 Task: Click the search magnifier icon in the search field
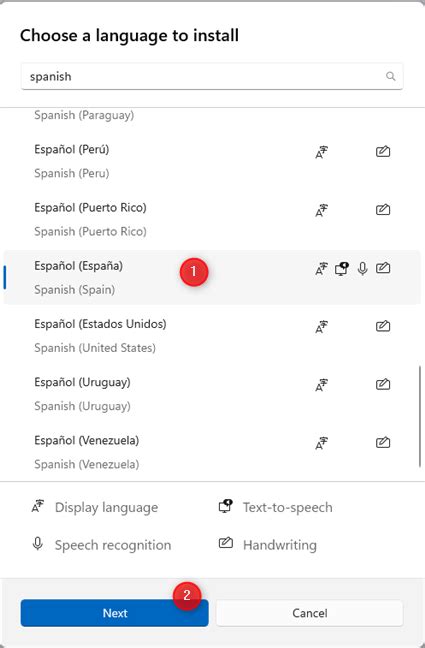coord(390,76)
